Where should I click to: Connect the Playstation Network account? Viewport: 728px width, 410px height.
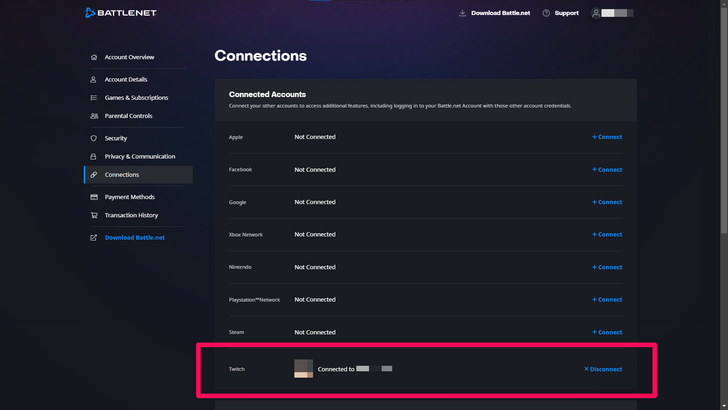[x=607, y=299]
